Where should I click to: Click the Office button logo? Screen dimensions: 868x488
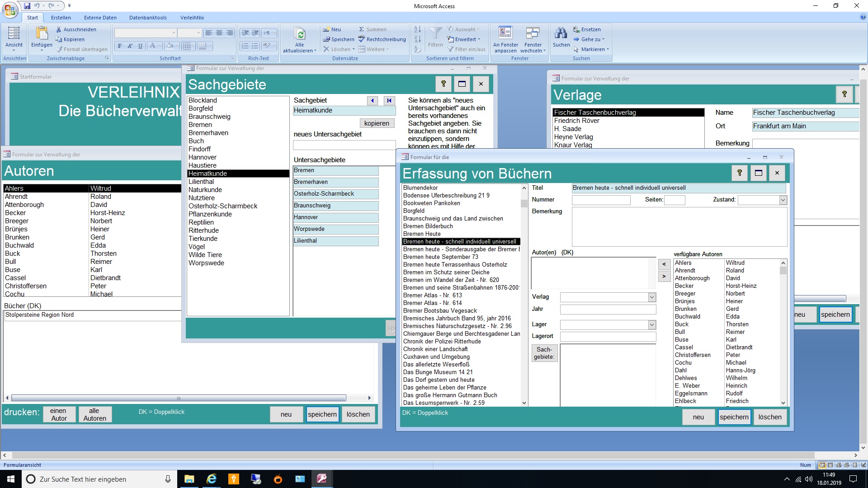click(x=10, y=9)
